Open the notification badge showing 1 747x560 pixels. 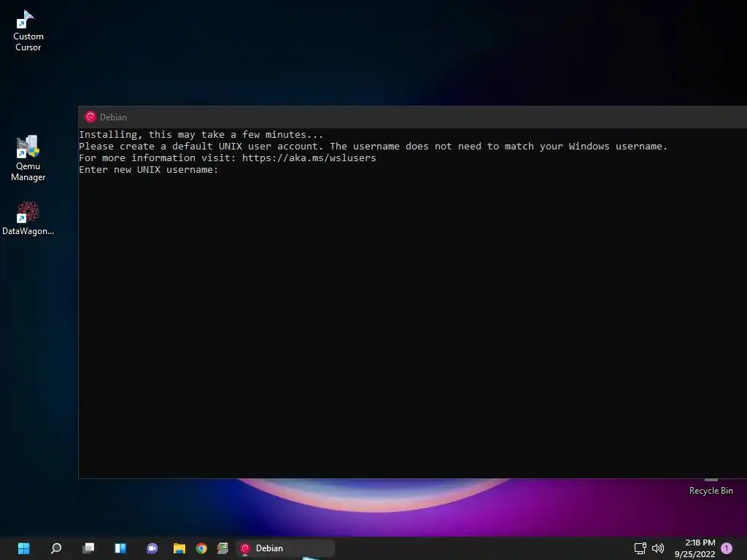[727, 548]
